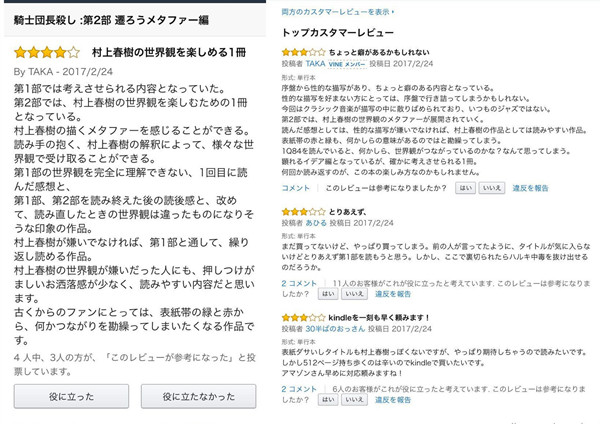Report あひる's review via 違反を報告
This screenshot has width=600, height=424.
pyautogui.click(x=391, y=294)
